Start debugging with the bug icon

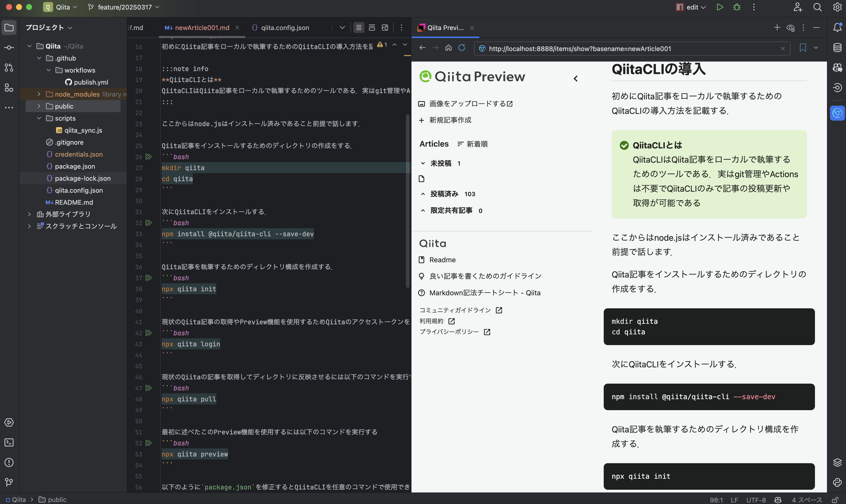tap(737, 7)
